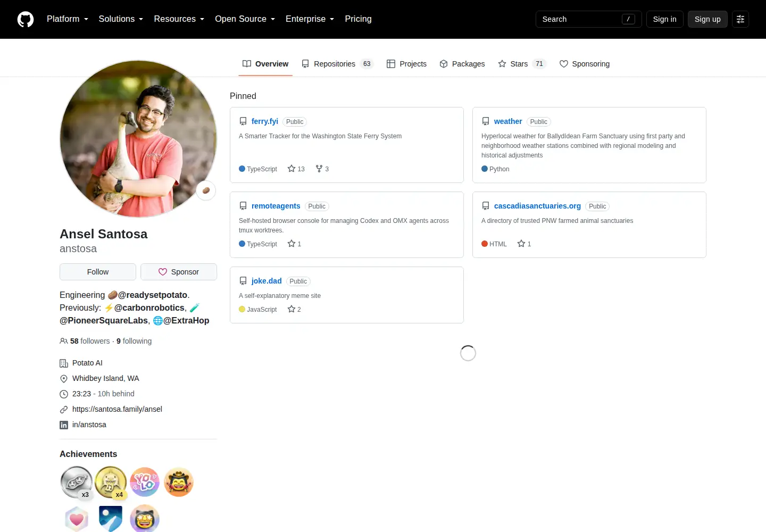
Task: Open the appearance settings icon in header
Action: [x=740, y=19]
